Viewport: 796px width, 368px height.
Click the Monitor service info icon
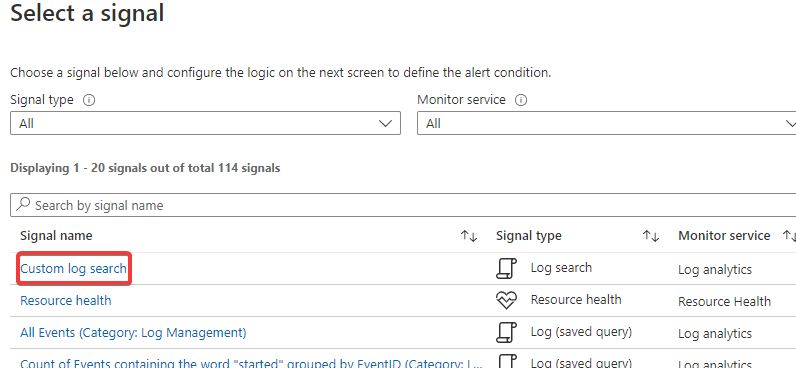(x=520, y=100)
